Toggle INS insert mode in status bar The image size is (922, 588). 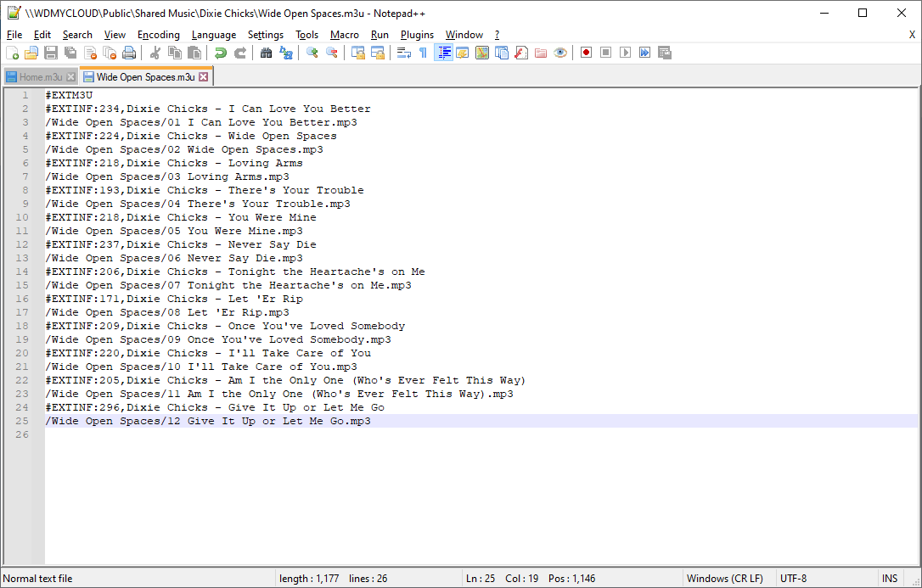point(890,579)
